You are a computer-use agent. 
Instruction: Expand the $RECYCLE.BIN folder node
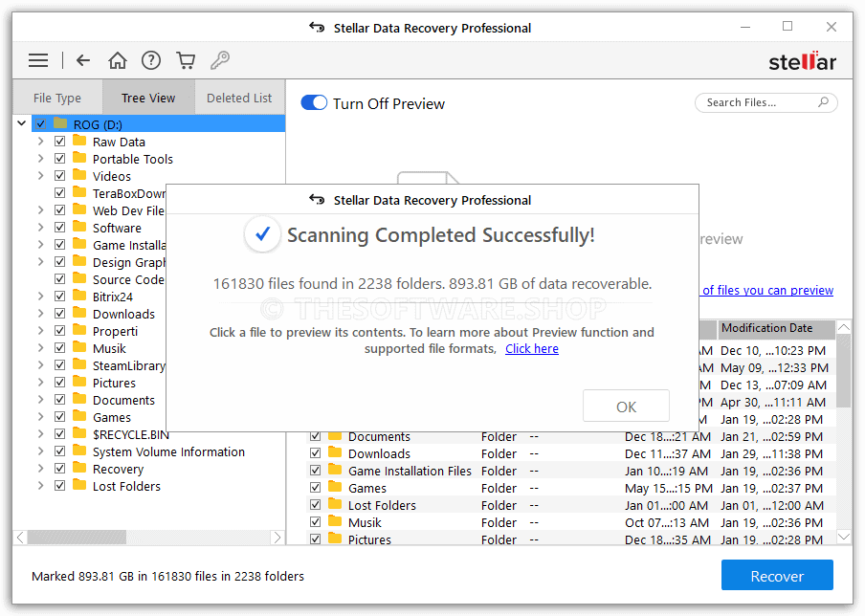coord(41,434)
